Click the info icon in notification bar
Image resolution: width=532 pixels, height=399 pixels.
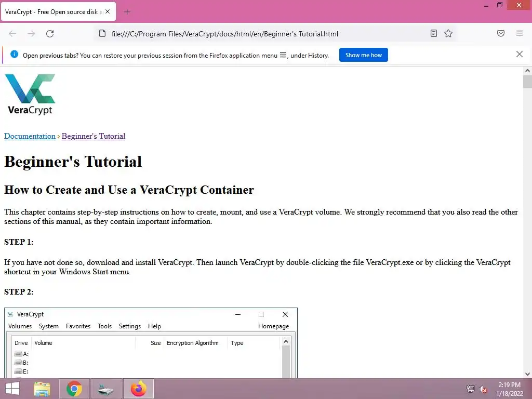pos(14,54)
